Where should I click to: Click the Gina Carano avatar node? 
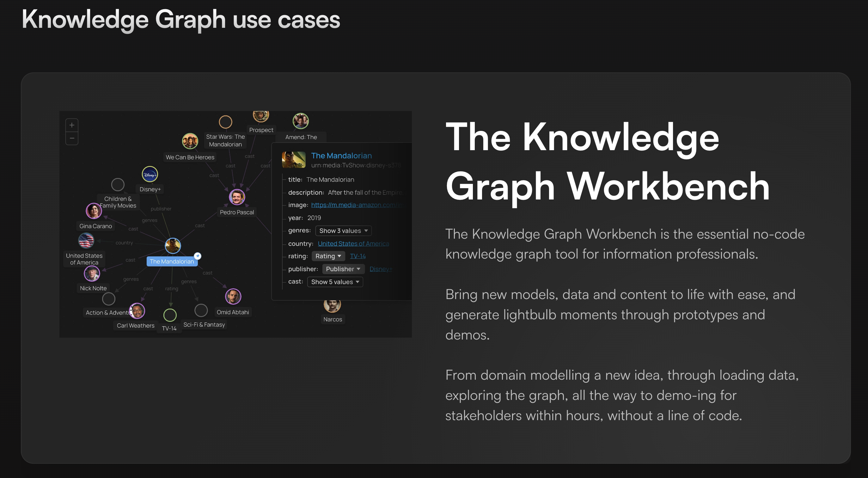pos(94,211)
